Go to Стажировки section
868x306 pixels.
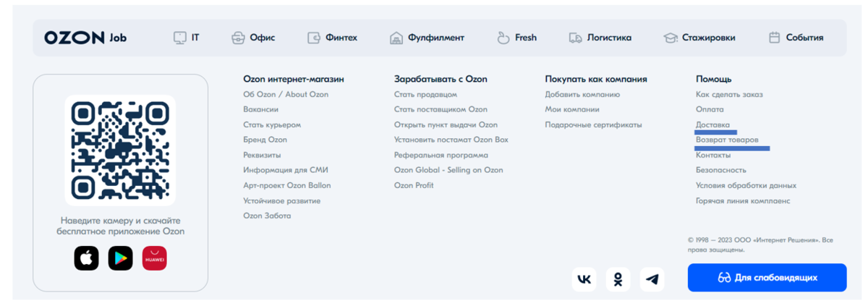click(x=699, y=38)
